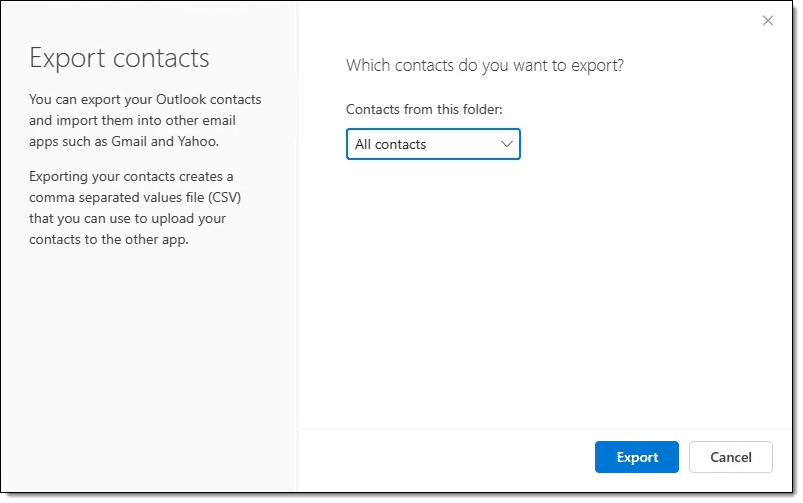Click the 'Outlook contacts' text in description
This screenshot has width=803, height=503.
(208, 100)
